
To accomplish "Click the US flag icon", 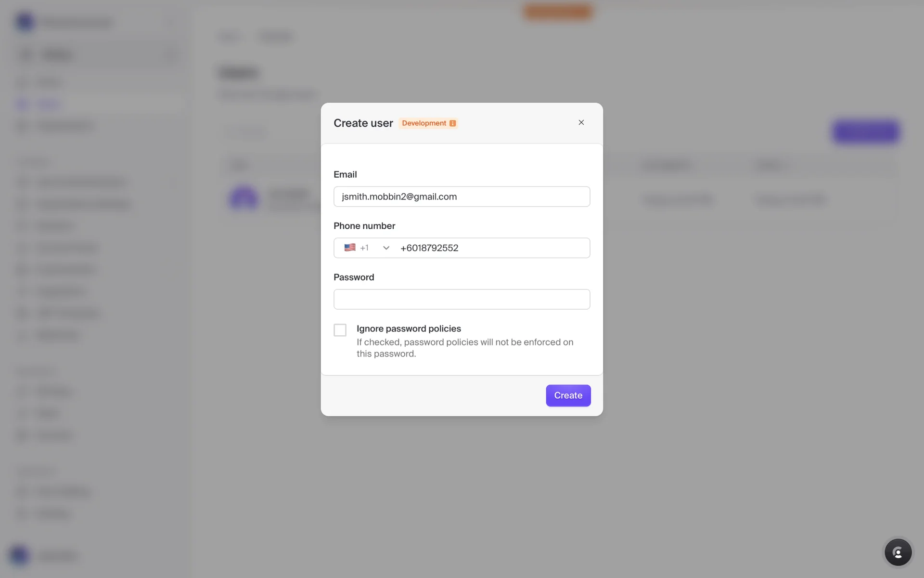I will tap(350, 248).
